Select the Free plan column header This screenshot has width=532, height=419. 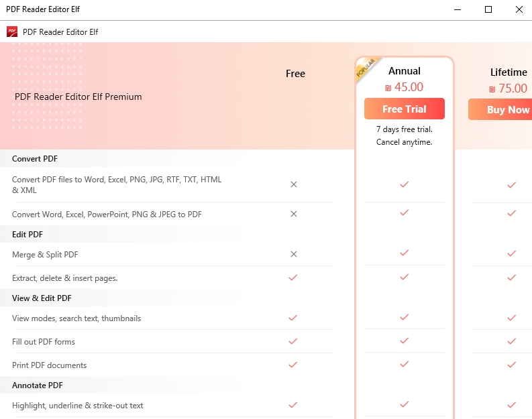pyautogui.click(x=295, y=74)
